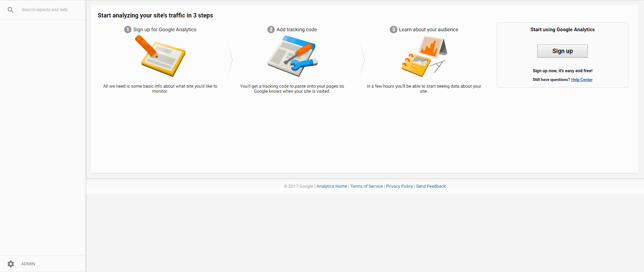Click the 'Start analyzing your site's traffic' heading

pos(155,15)
